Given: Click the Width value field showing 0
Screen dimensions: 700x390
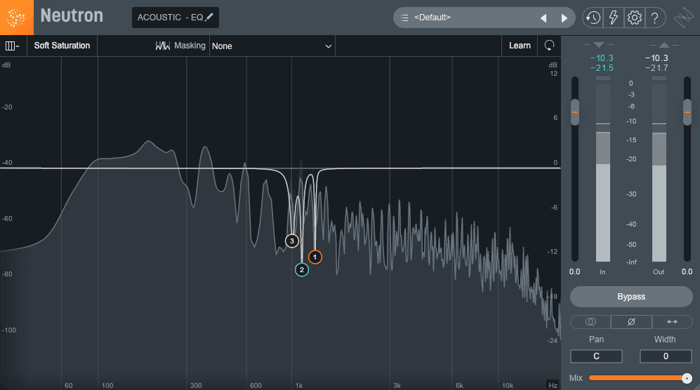Looking at the screenshot, I should click(666, 356).
